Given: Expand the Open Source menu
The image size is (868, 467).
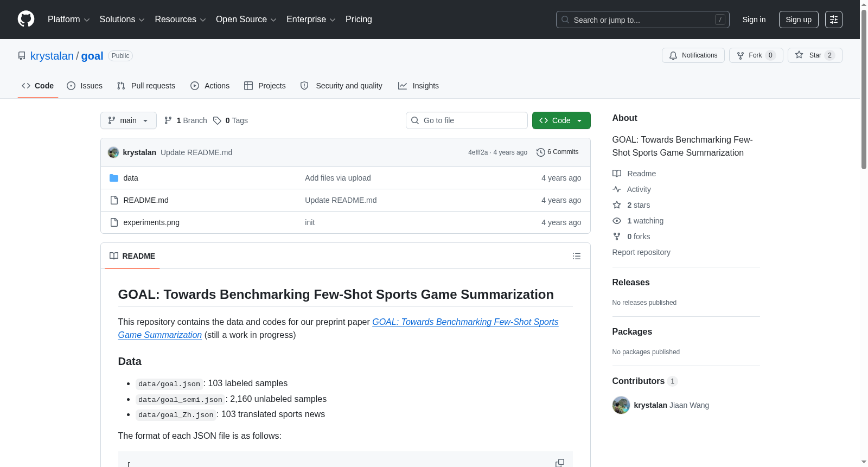Looking at the screenshot, I should pos(246,20).
